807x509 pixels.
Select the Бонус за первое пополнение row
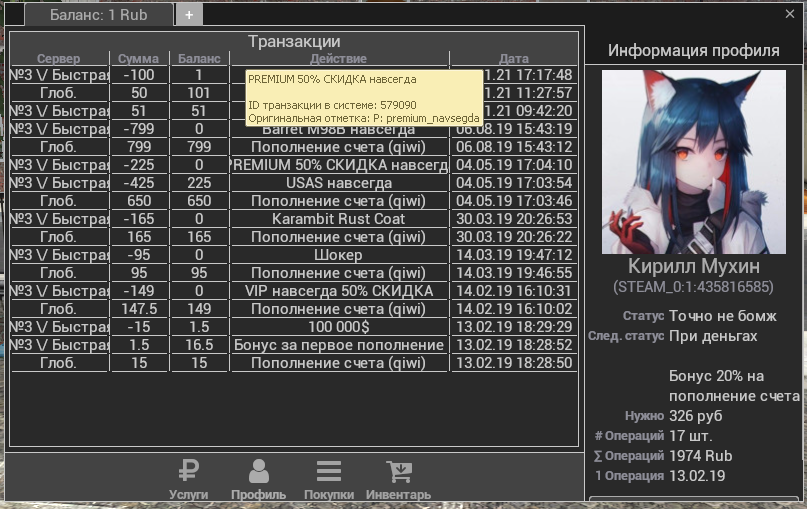point(338,345)
